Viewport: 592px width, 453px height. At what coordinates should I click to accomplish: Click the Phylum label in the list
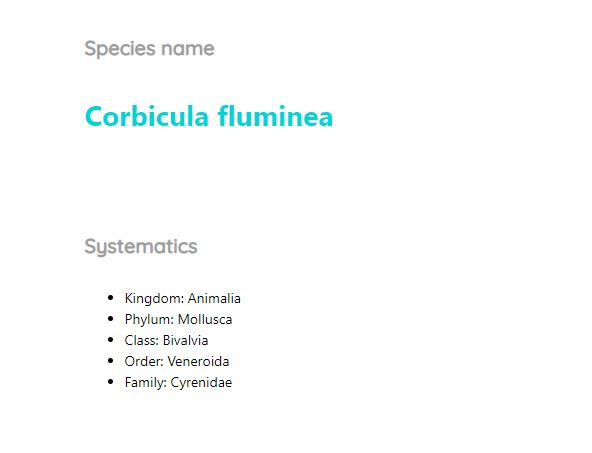(149, 320)
